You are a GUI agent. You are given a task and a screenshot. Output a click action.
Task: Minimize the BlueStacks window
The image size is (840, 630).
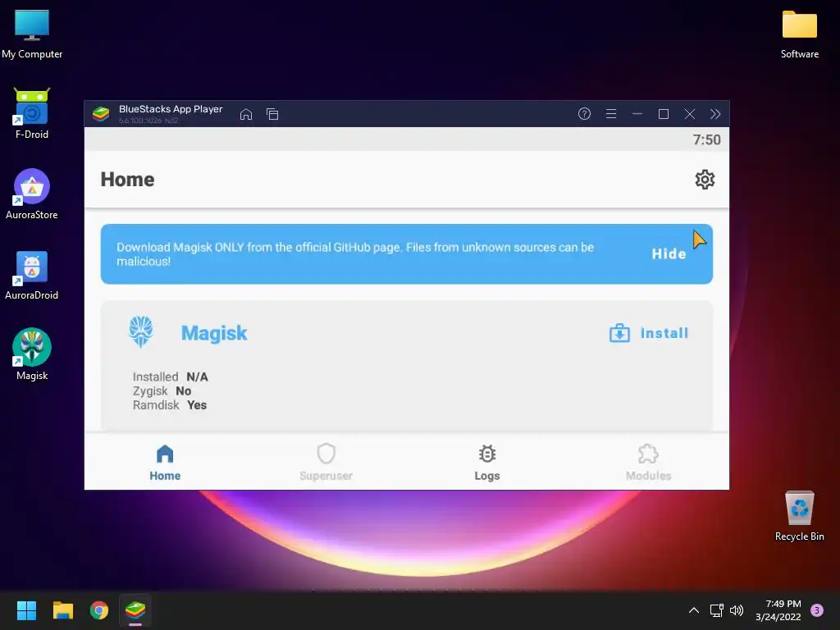click(637, 113)
